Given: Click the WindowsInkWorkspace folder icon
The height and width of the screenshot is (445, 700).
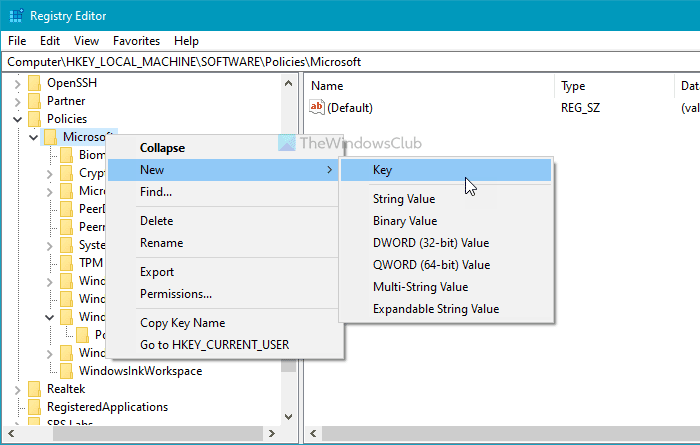Looking at the screenshot, I should [x=67, y=370].
